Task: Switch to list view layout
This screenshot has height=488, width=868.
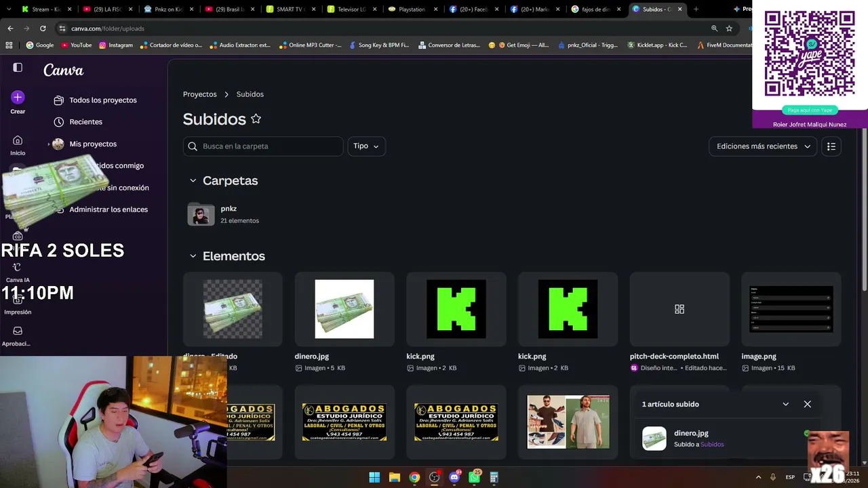Action: point(831,146)
